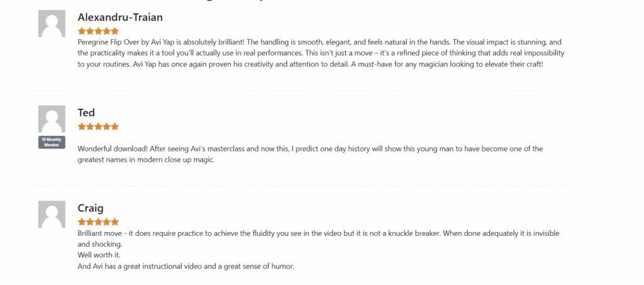Click Ted's review text 'Wonderful download!'
This screenshot has width=644, height=285.
click(x=310, y=154)
